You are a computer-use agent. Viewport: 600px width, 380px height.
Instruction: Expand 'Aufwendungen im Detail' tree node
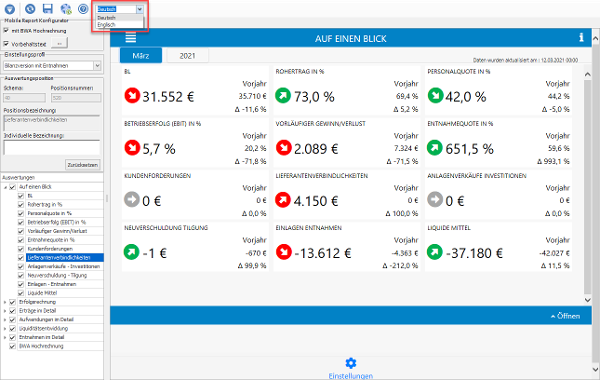(5, 320)
